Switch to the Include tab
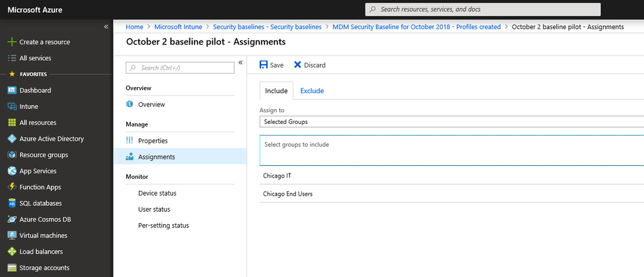 [277, 90]
